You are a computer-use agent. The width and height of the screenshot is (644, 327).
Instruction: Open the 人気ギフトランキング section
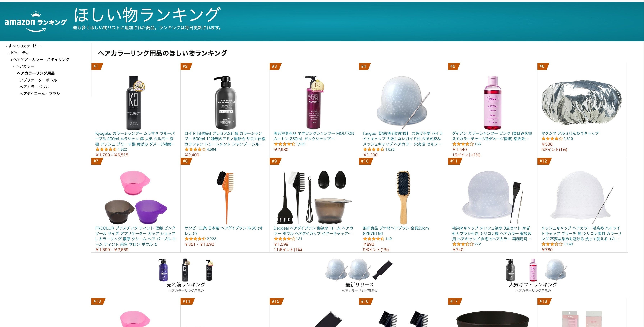pyautogui.click(x=533, y=284)
